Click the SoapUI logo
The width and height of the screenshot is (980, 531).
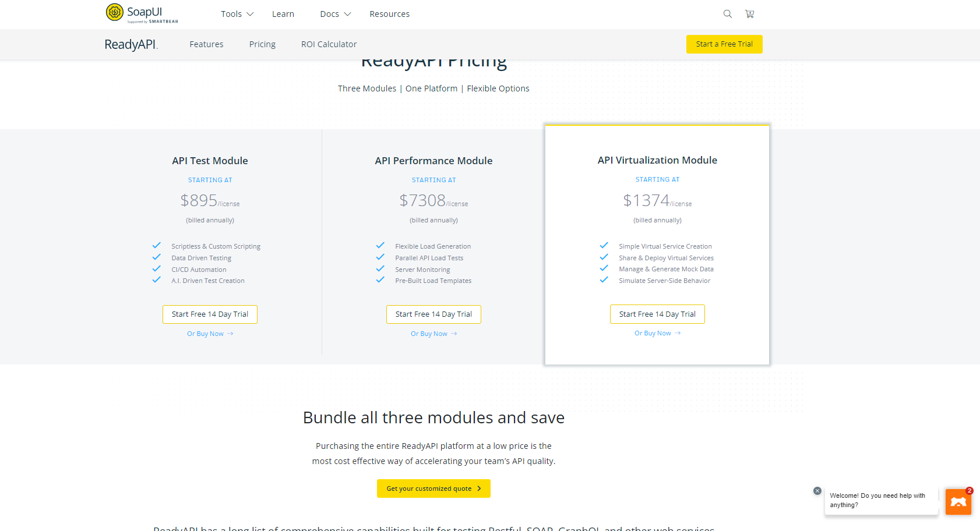tap(142, 13)
